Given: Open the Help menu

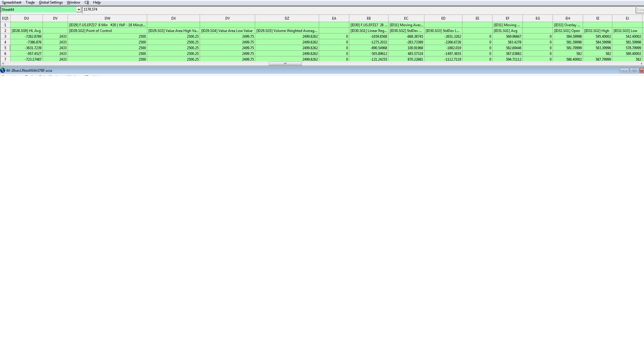Looking at the screenshot, I should [x=97, y=2].
